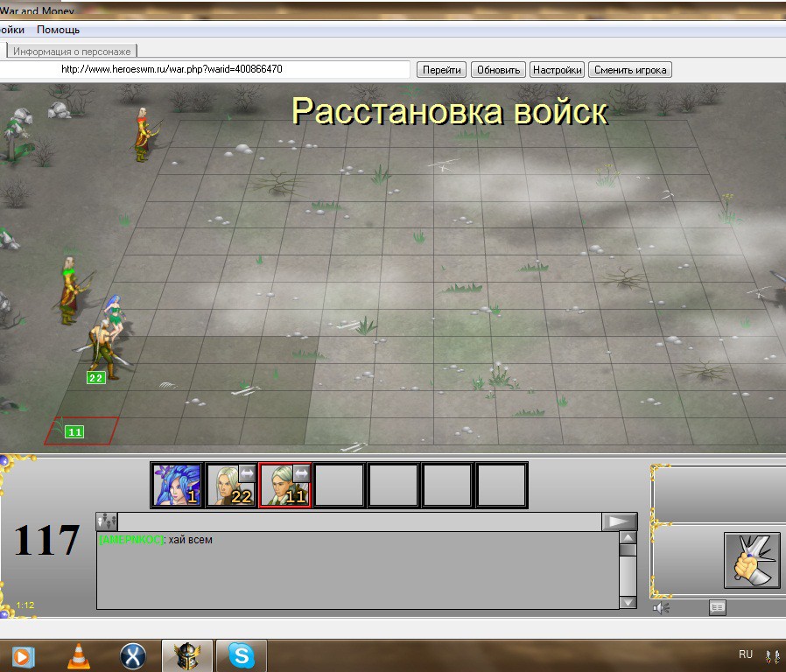Click the Обновить button

click(498, 70)
